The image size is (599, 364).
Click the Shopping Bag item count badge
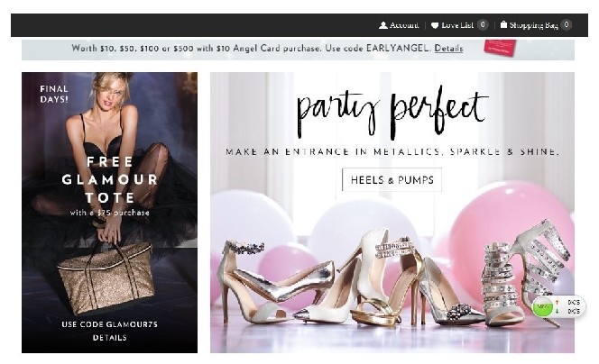tap(566, 25)
